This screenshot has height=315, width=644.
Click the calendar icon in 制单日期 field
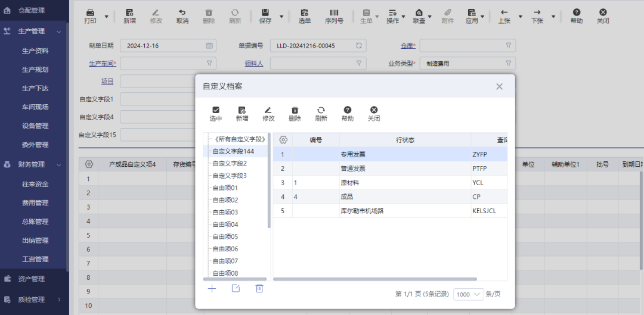click(209, 45)
